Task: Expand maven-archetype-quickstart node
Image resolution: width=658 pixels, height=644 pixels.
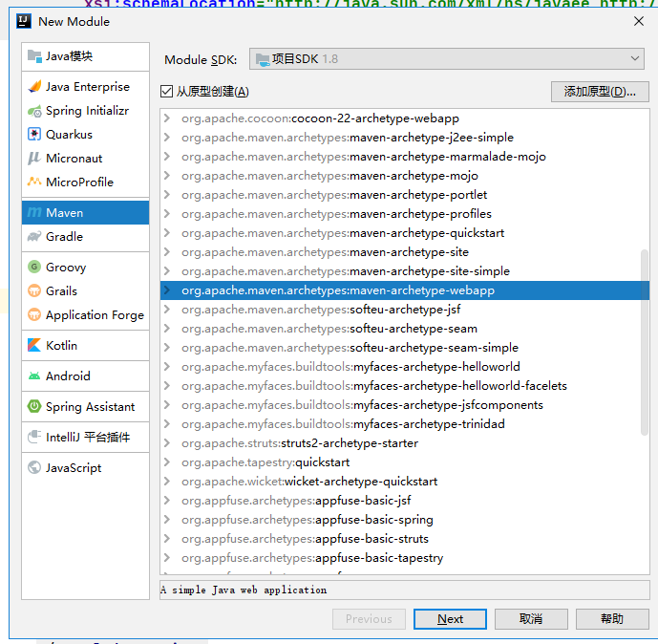Action: coord(167,232)
